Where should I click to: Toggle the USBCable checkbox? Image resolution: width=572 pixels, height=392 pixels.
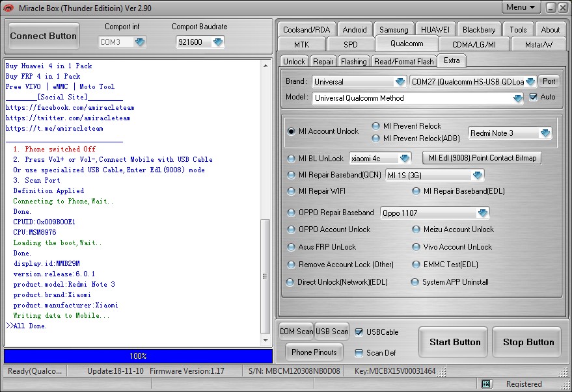pos(359,332)
